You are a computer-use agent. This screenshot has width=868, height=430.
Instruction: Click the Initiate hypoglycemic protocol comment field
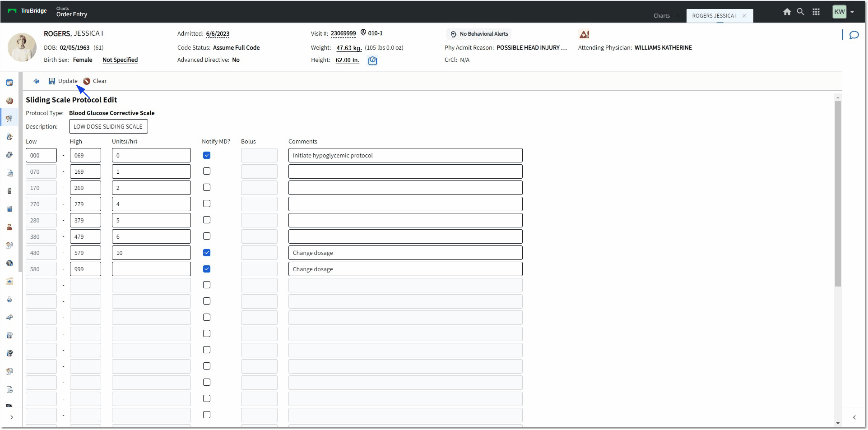(405, 155)
